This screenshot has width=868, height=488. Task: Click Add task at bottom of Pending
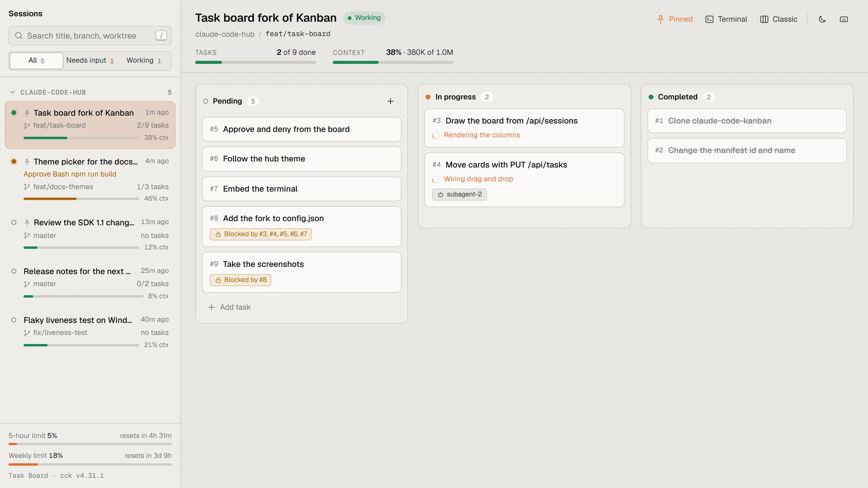point(229,307)
